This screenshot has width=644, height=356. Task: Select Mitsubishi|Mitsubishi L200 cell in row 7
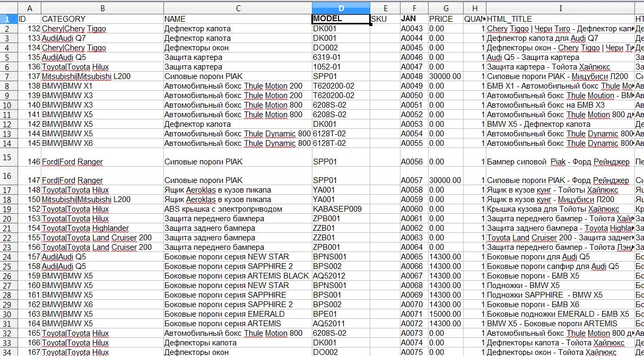pos(102,76)
